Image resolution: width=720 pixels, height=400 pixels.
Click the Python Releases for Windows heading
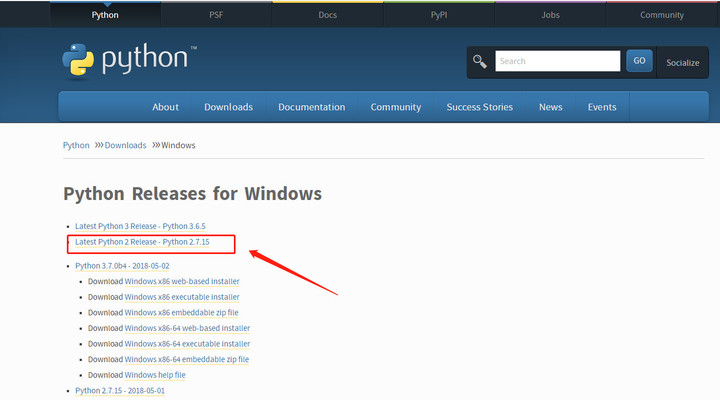click(192, 194)
